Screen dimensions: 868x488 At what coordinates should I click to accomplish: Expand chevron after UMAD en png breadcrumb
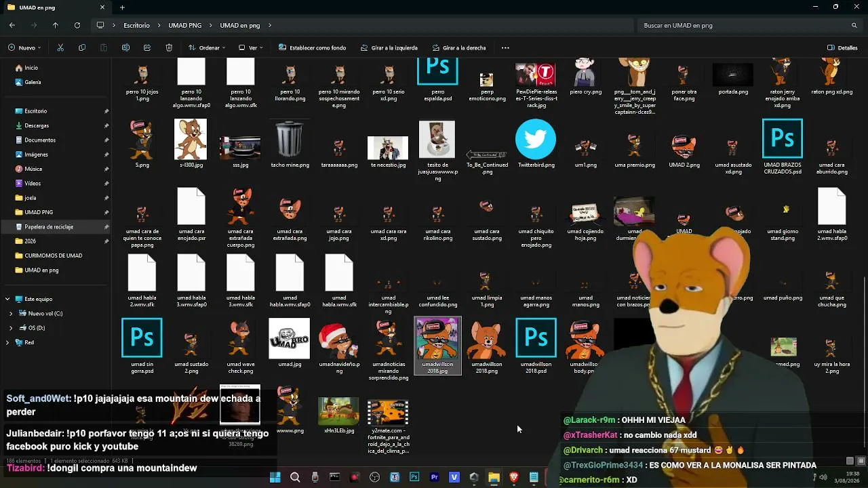270,25
